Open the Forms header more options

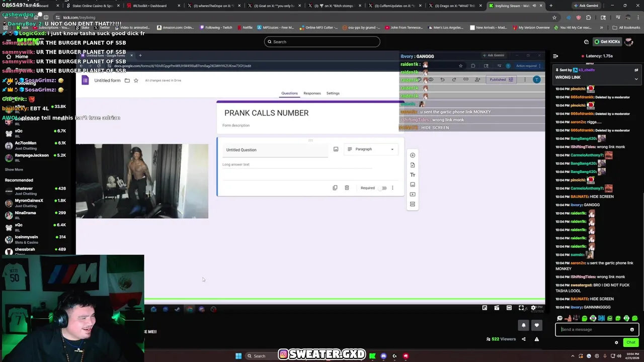[x=525, y=79]
